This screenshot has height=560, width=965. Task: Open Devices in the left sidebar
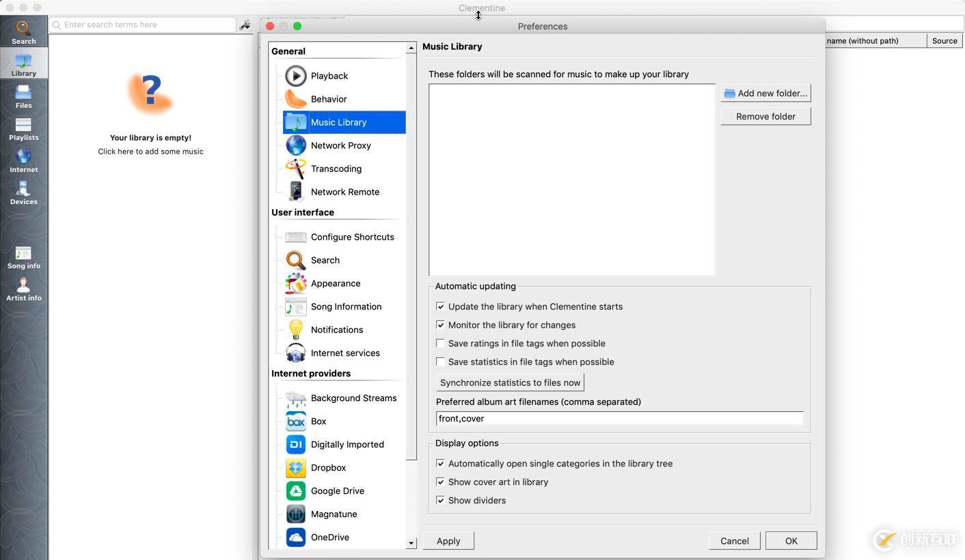pos(24,193)
